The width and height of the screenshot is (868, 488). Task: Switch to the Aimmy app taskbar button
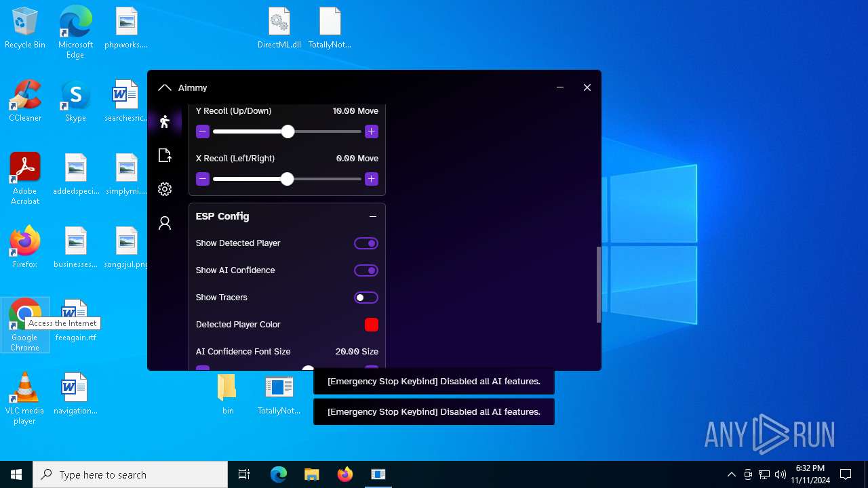tap(378, 474)
